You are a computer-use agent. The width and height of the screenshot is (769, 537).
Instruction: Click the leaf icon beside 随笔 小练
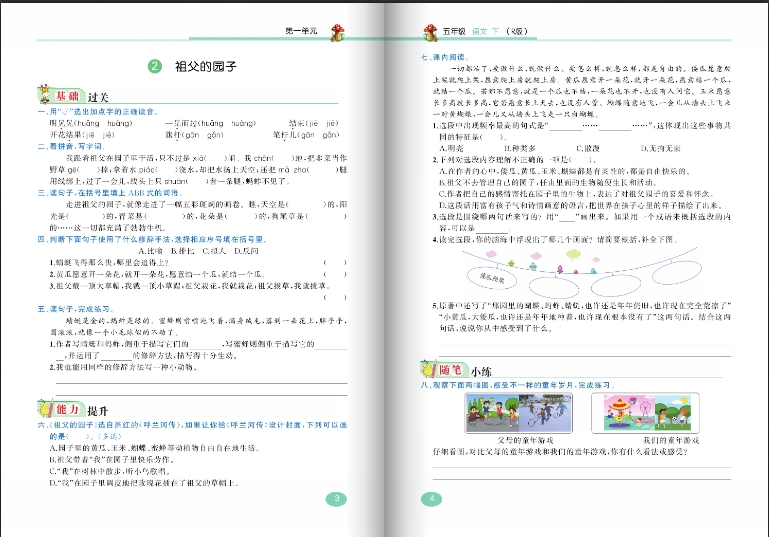[426, 371]
